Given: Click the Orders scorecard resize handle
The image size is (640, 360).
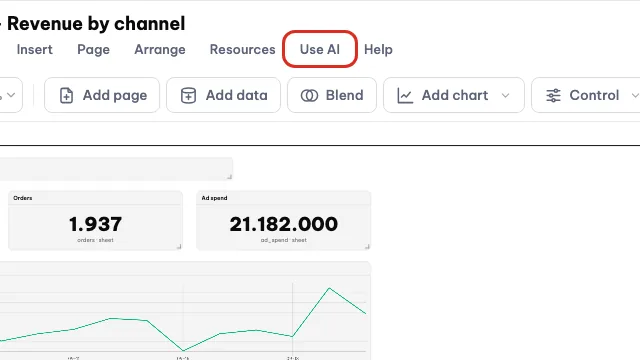Looking at the screenshot, I should click(179, 247).
